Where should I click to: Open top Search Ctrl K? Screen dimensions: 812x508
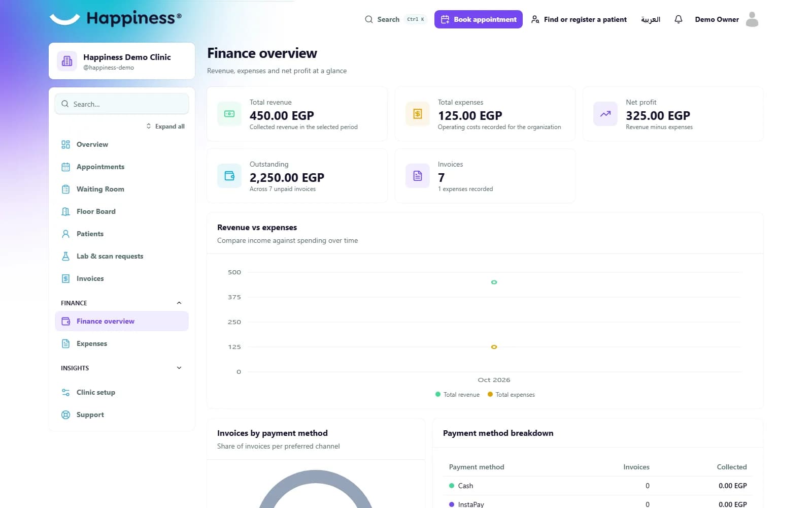tap(395, 19)
